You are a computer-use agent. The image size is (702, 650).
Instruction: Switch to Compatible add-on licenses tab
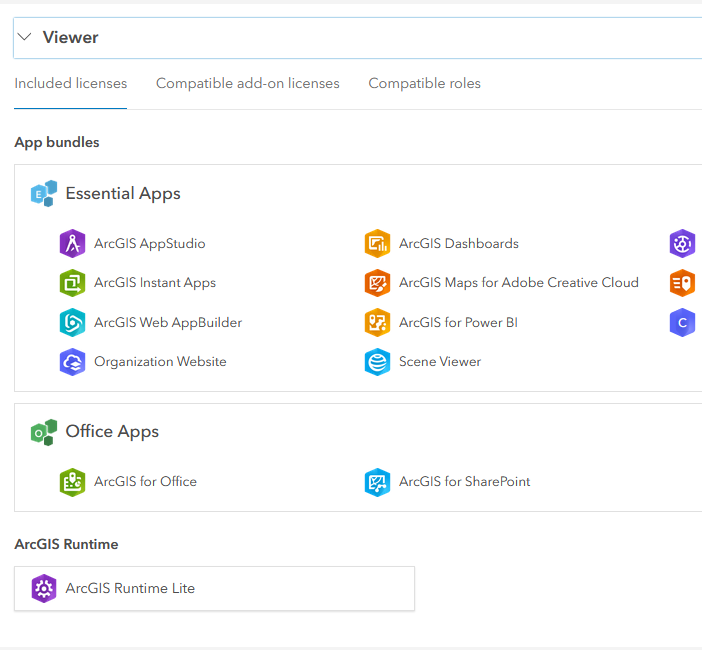[247, 84]
